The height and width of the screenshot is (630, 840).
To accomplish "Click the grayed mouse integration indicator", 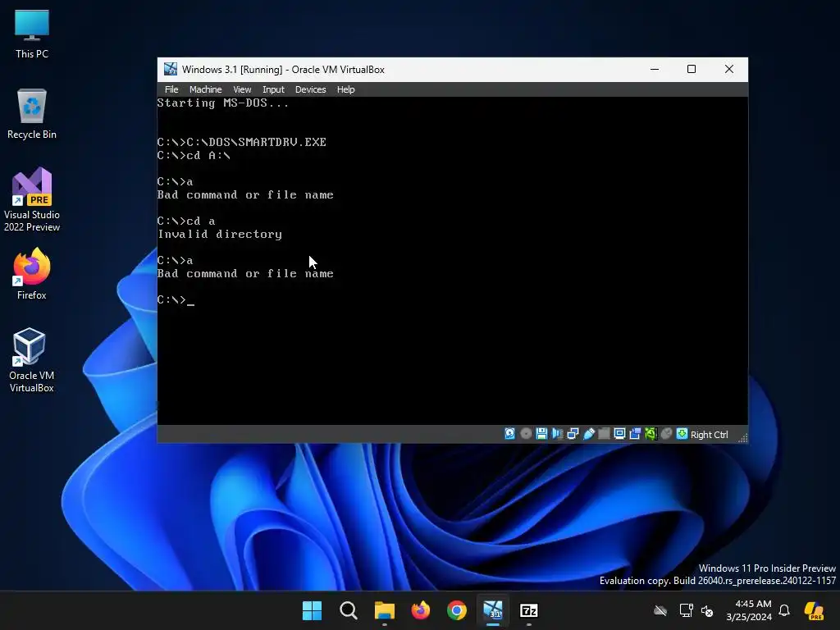I will click(x=666, y=434).
